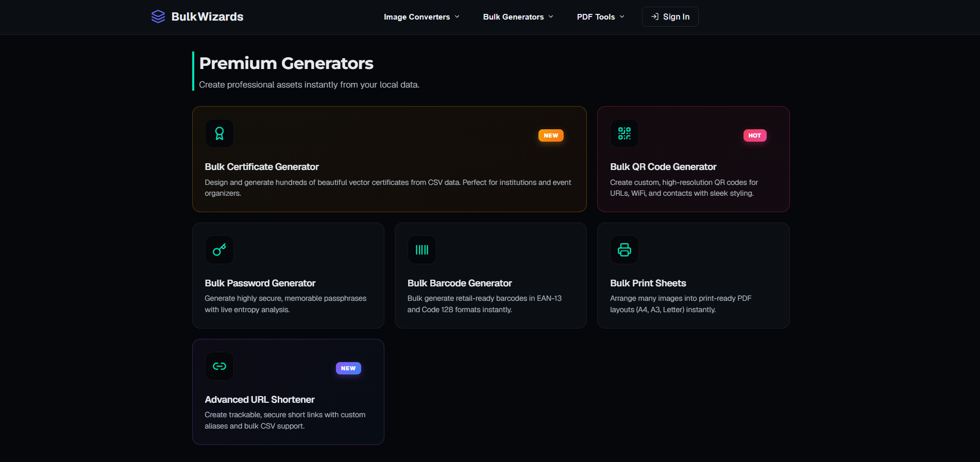
Task: Click the trackable short links description
Action: [285, 420]
